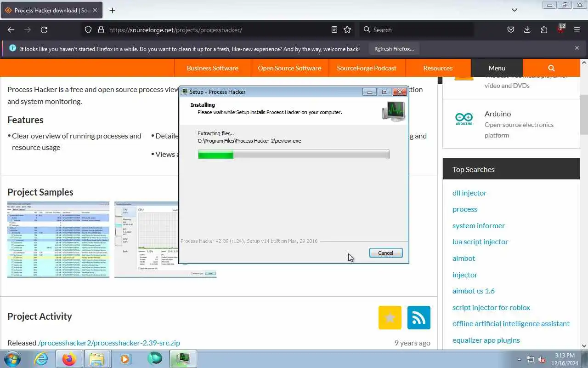The height and width of the screenshot is (368, 588).
Task: Open the extensions puzzle icon
Action: (544, 29)
